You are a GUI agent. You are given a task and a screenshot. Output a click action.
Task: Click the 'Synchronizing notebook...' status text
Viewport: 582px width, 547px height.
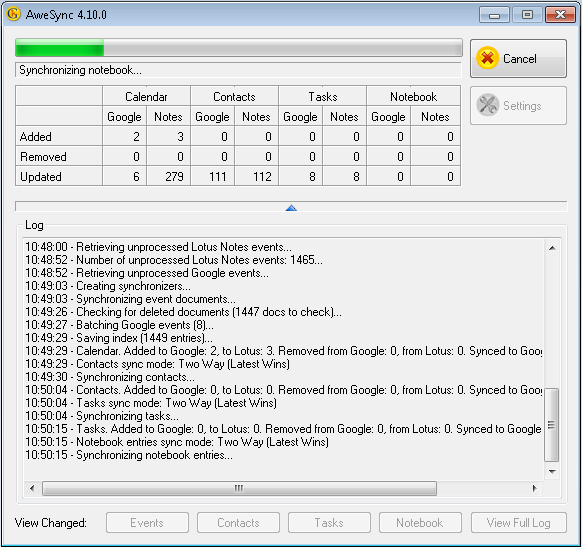point(81,70)
